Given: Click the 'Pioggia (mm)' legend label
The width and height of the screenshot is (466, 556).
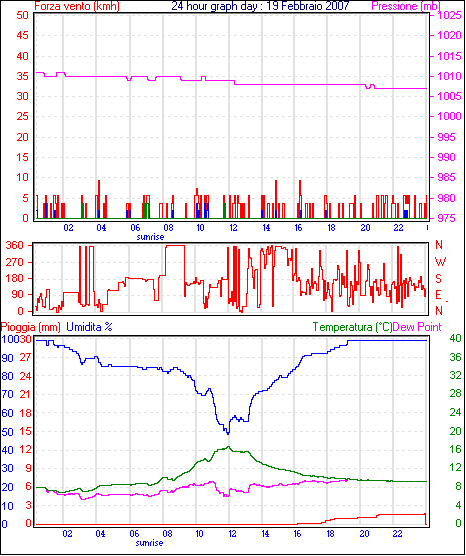Looking at the screenshot, I should tap(30, 327).
